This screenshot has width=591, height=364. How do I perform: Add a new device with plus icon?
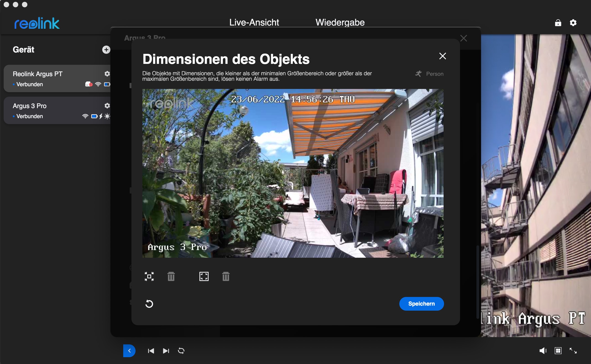click(x=106, y=49)
